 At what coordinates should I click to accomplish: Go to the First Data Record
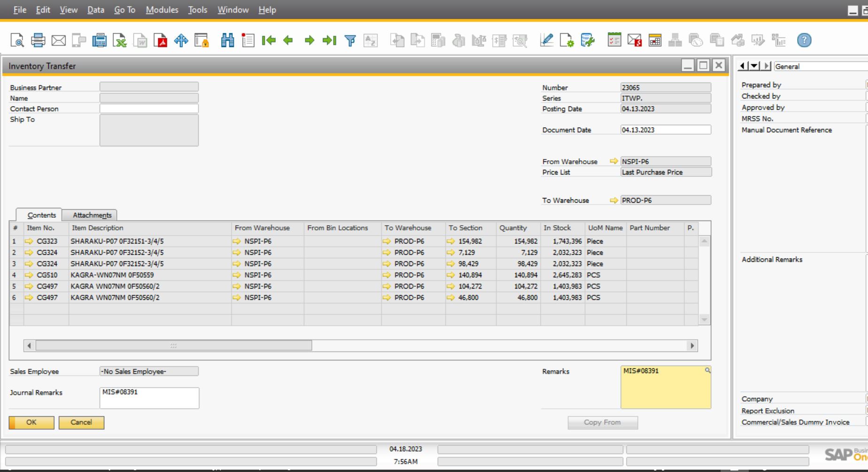click(269, 40)
